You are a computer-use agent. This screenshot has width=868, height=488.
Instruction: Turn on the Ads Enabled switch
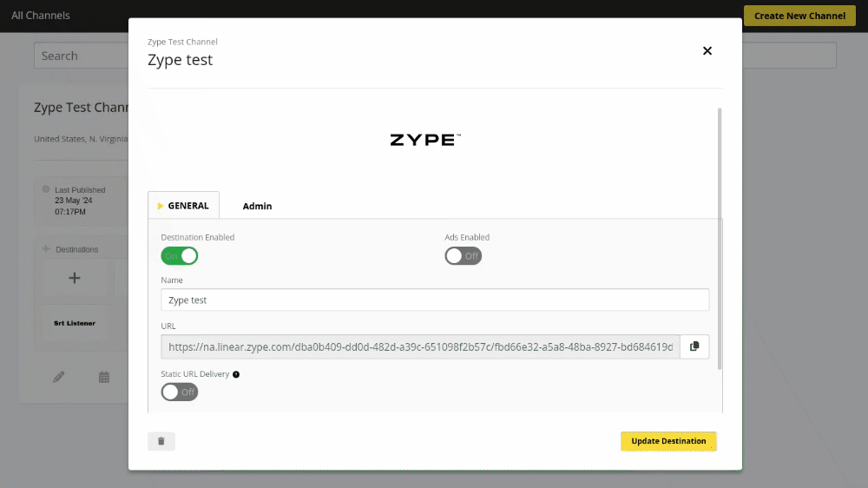[x=464, y=256]
